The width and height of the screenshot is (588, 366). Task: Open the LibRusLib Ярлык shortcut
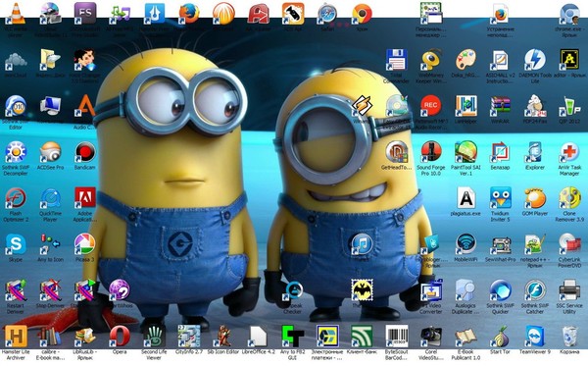[x=84, y=337]
